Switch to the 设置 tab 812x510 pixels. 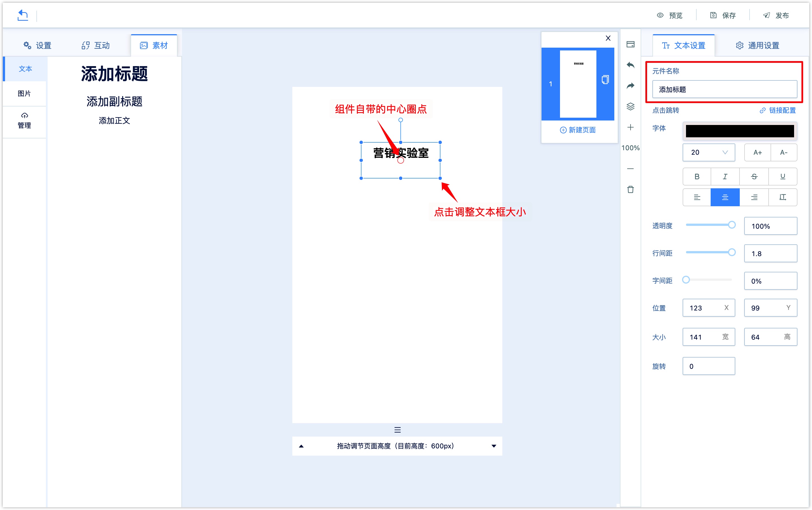[37, 45]
